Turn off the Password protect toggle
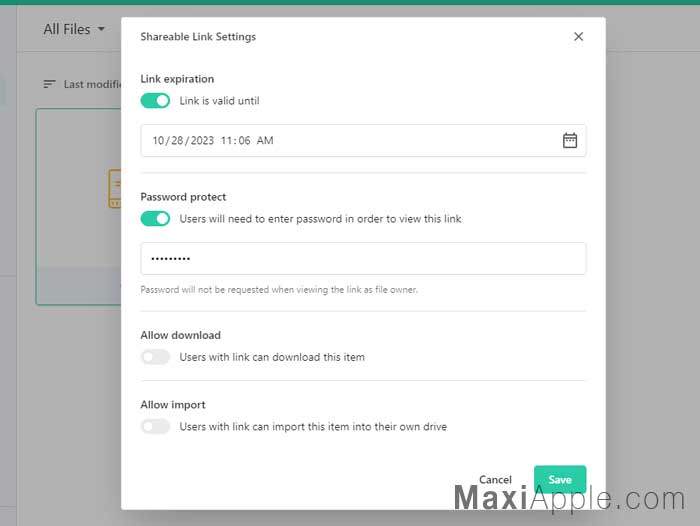700x526 pixels. point(155,219)
